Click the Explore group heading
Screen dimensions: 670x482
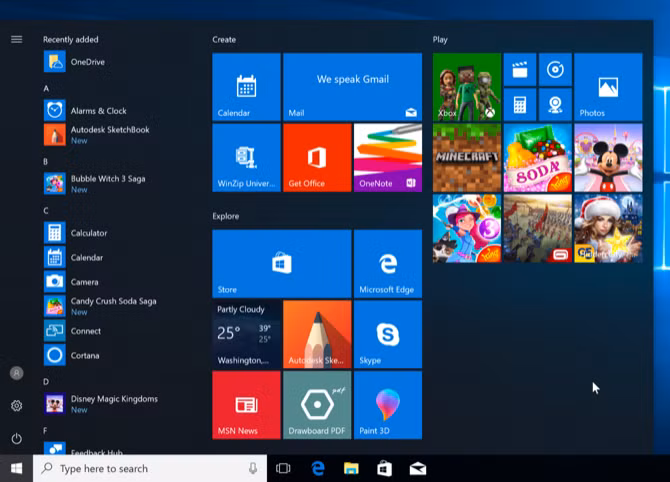coord(226,216)
